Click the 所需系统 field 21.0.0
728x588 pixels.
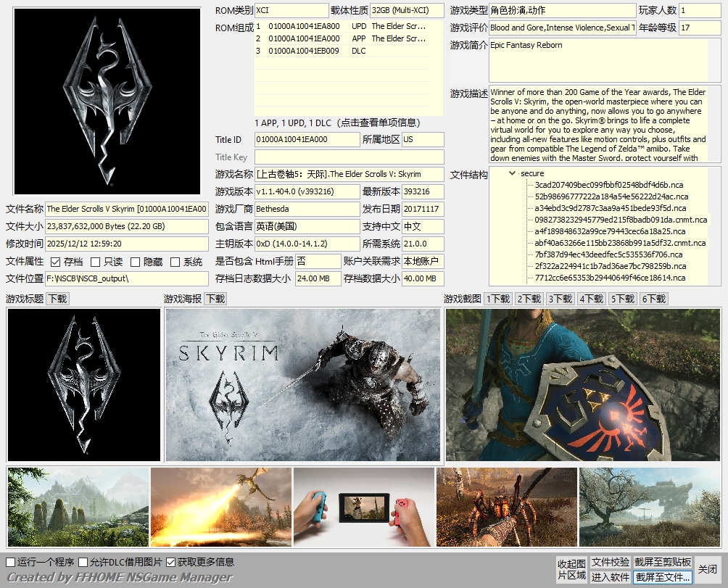coord(423,244)
